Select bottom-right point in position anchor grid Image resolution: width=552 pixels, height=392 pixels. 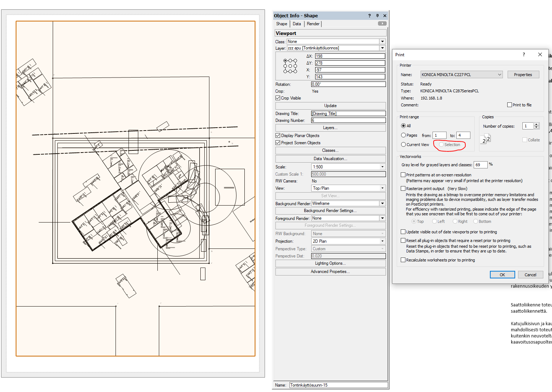[x=295, y=71]
